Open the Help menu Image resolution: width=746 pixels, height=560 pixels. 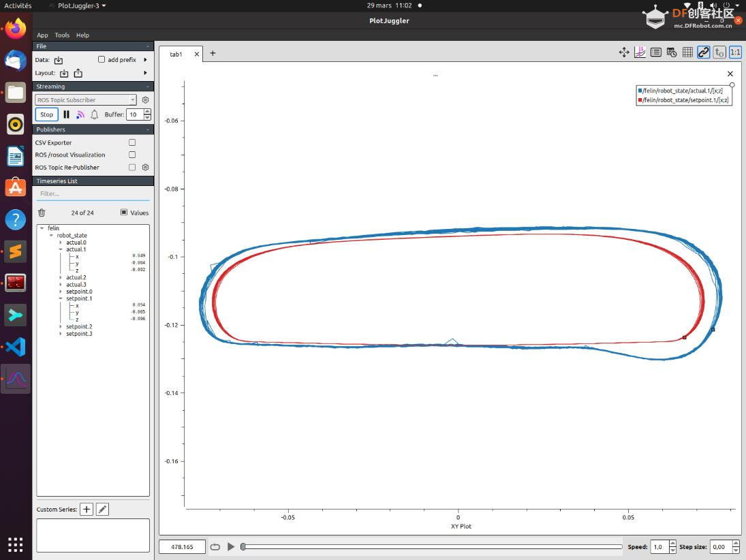click(83, 35)
